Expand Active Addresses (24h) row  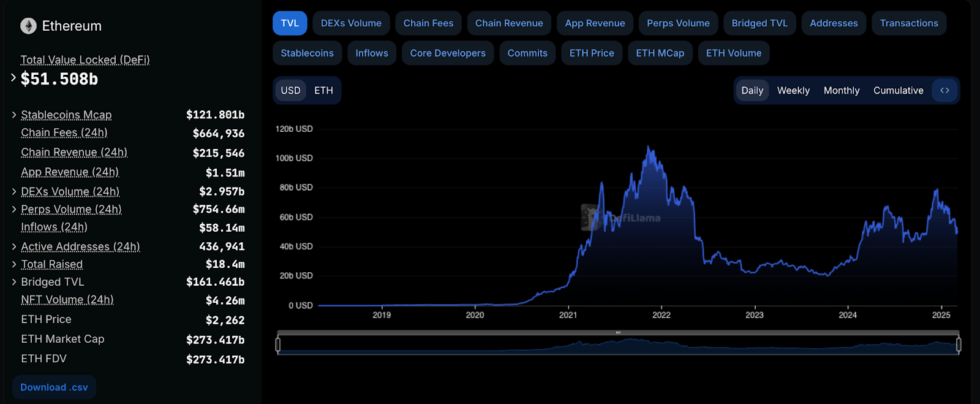[14, 246]
